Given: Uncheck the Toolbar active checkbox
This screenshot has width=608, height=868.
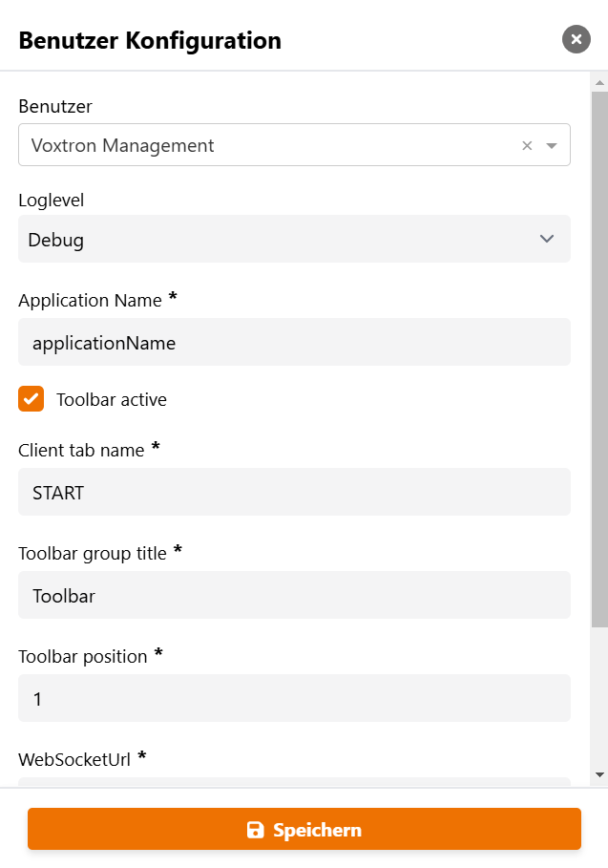Looking at the screenshot, I should (31, 399).
